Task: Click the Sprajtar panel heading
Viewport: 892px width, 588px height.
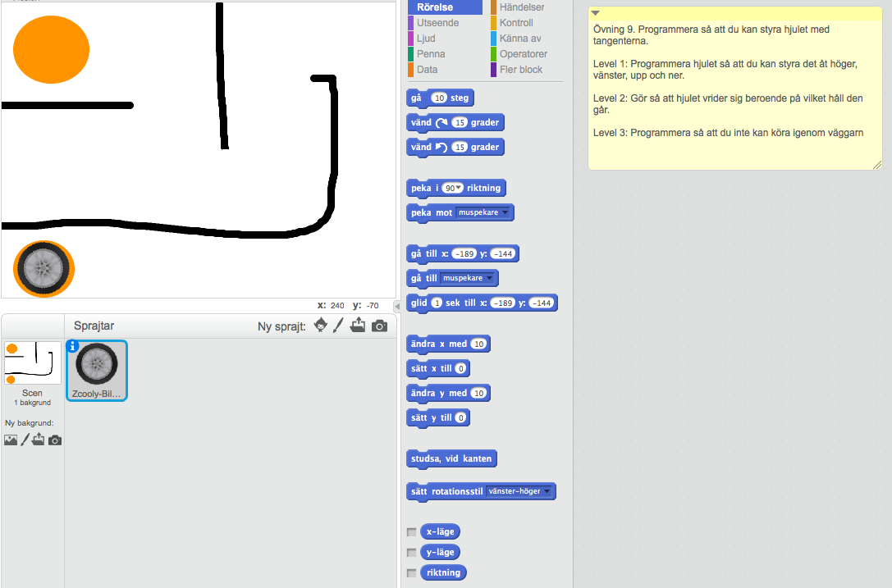Action: (x=94, y=326)
